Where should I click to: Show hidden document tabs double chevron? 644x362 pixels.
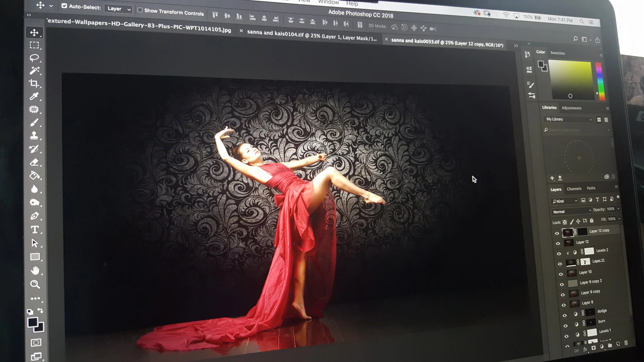516,46
